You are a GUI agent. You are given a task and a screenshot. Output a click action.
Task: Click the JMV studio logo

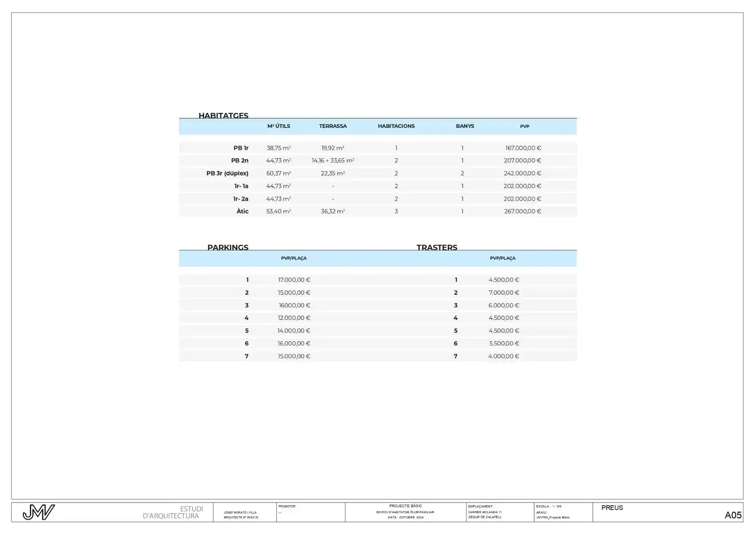[x=39, y=512]
